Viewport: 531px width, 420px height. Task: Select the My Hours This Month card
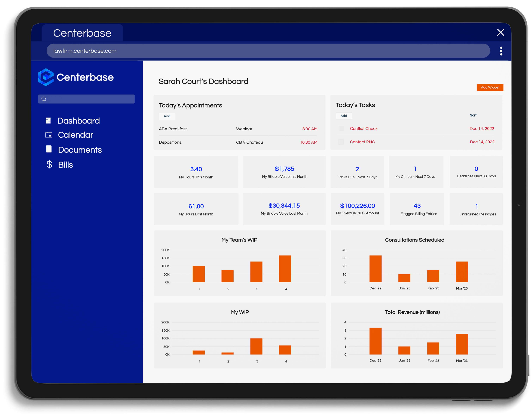[196, 172]
